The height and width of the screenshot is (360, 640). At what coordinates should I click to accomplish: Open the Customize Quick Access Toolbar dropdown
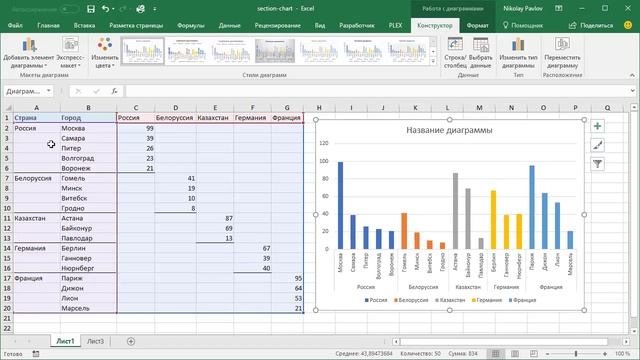[155, 9]
